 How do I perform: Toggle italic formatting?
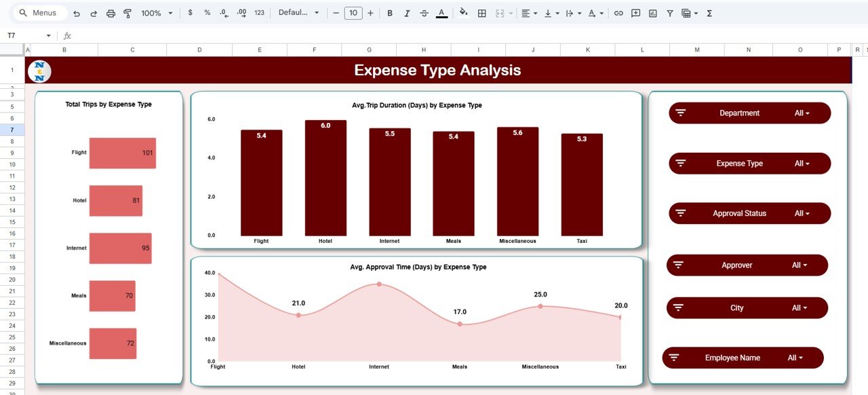tap(407, 12)
